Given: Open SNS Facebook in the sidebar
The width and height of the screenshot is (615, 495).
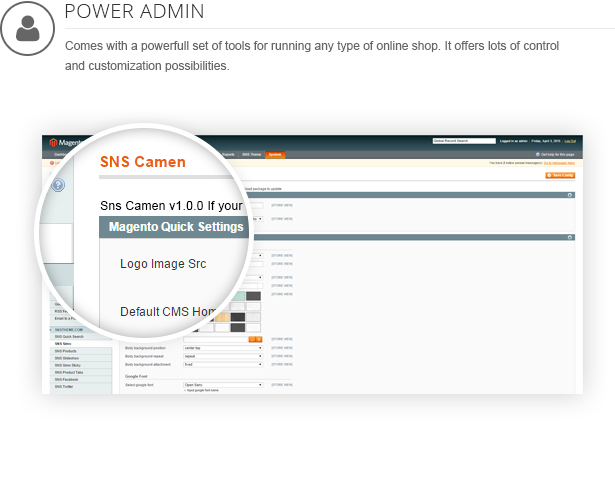Looking at the screenshot, I should [x=68, y=379].
